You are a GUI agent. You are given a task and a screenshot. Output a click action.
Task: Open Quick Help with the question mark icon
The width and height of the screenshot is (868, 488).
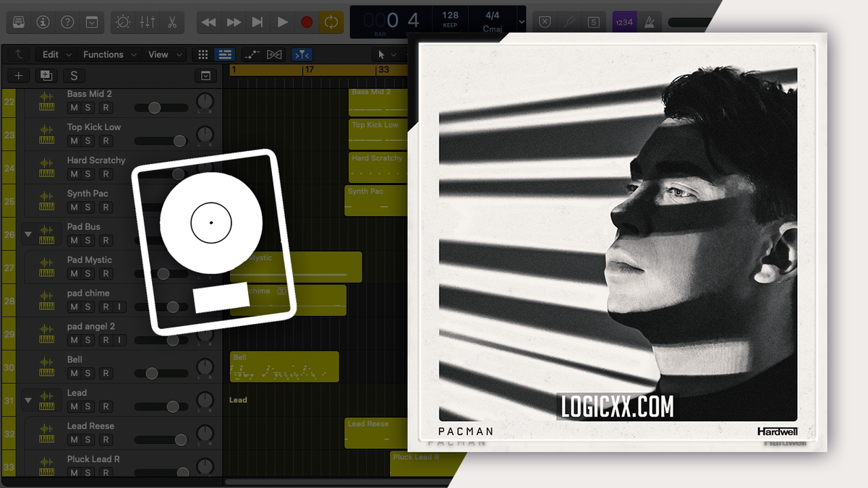pyautogui.click(x=67, y=22)
